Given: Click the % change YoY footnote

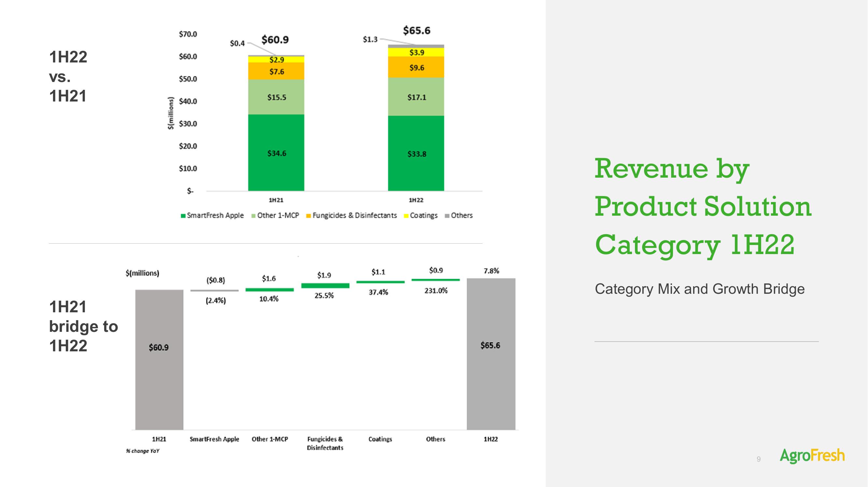Looking at the screenshot, I should tap(143, 451).
